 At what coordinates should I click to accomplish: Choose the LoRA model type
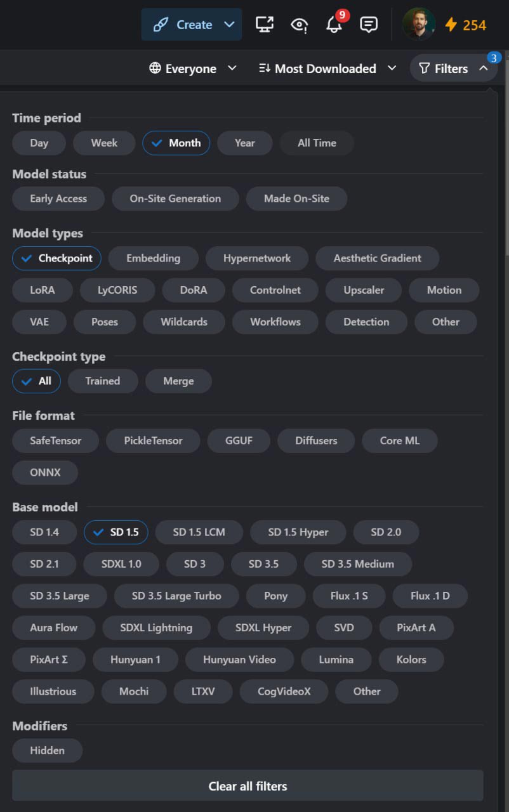[x=43, y=290]
